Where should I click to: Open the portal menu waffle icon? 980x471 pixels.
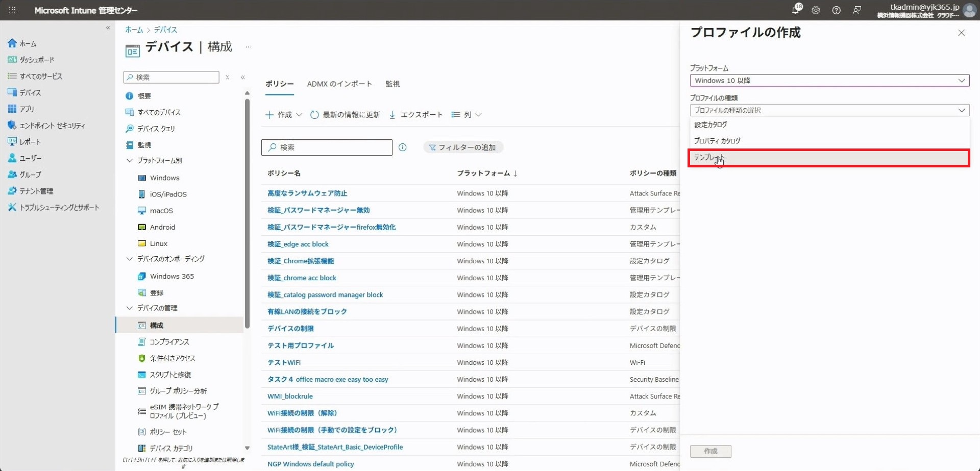click(12, 10)
